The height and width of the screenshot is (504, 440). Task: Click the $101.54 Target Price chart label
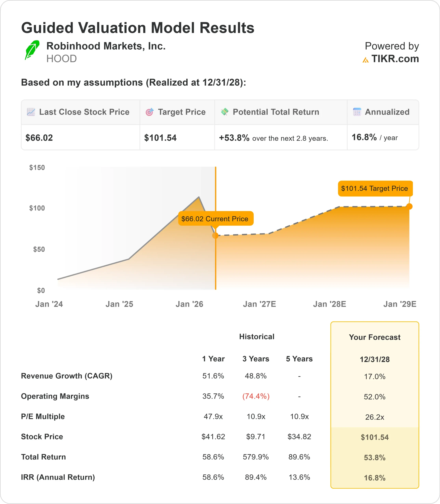tap(375, 188)
